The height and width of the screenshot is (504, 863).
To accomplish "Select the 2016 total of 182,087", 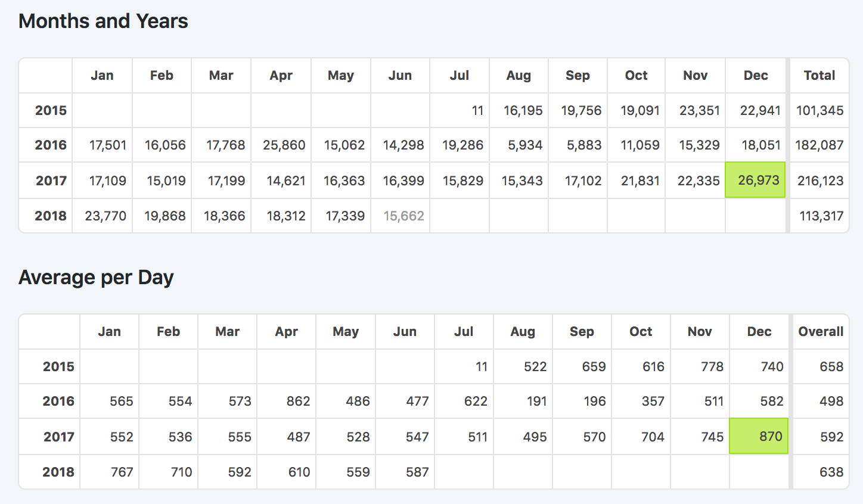I will pyautogui.click(x=819, y=145).
